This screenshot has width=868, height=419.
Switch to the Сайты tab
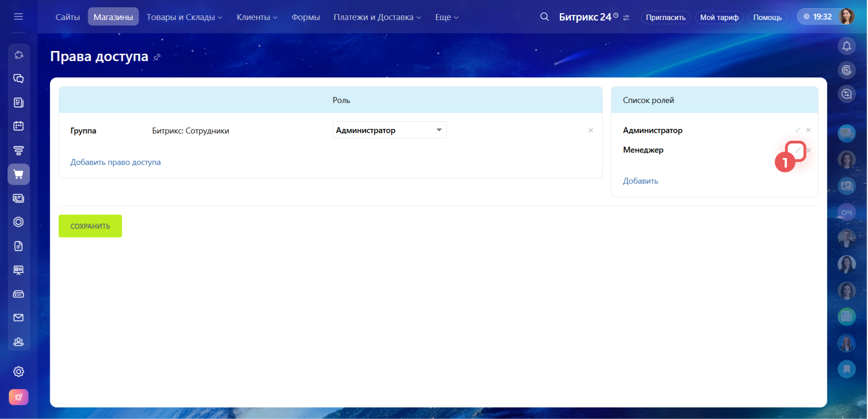67,17
